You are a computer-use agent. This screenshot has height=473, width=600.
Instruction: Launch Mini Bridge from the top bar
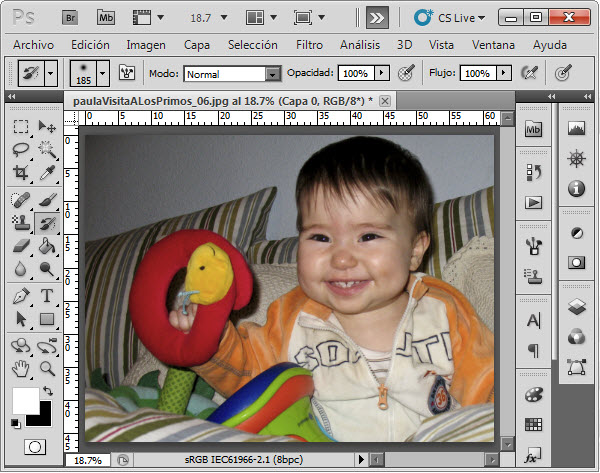click(106, 18)
